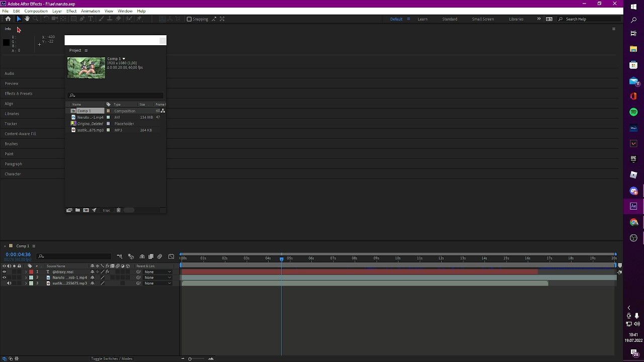Expand the Naruto mp4 layer properties
This screenshot has width=644, height=362.
click(x=26, y=278)
